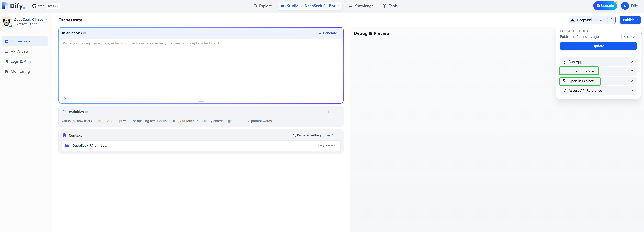Image resolution: width=644 pixels, height=232 pixels.
Task: Go to the Knowledge tab
Action: (361, 6)
